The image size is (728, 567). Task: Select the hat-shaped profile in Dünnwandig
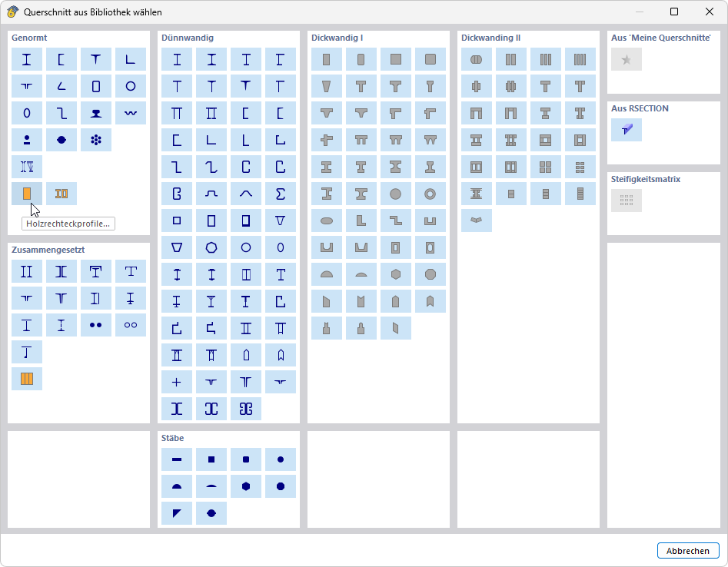(x=211, y=194)
